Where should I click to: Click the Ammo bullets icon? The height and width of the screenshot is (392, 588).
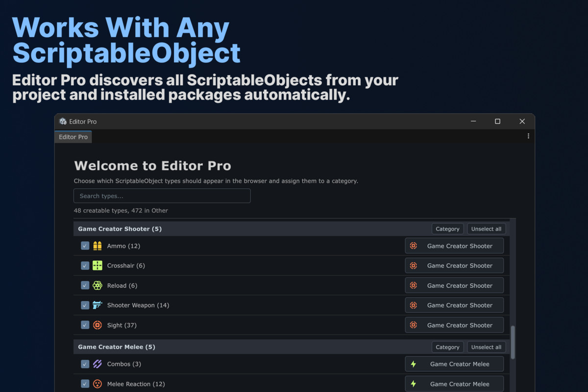tap(98, 246)
